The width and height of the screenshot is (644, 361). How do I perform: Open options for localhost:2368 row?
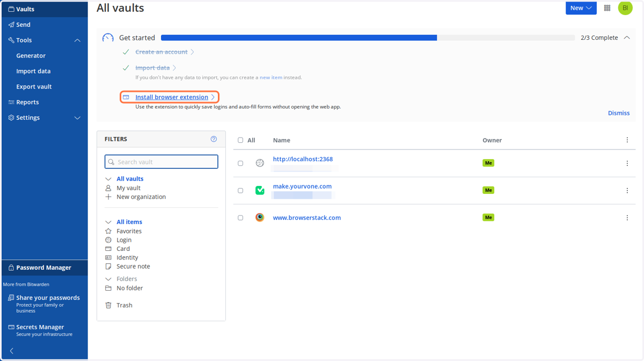click(x=627, y=163)
